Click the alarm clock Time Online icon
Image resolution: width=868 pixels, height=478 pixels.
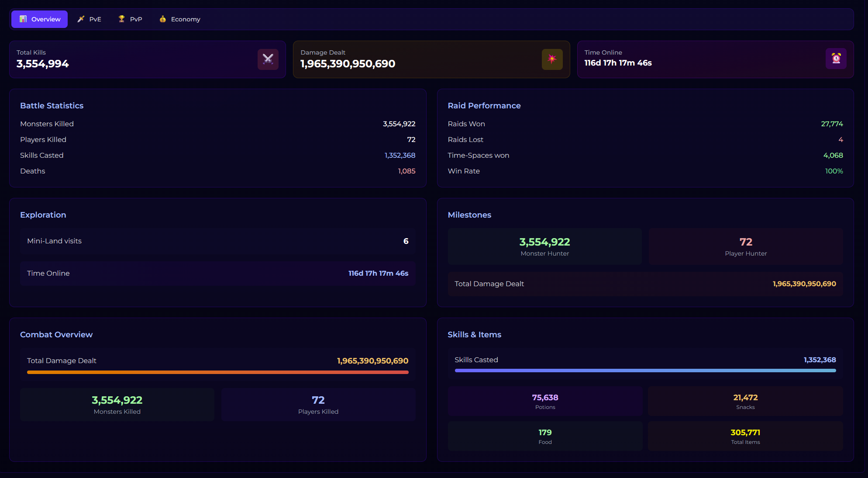point(836,59)
